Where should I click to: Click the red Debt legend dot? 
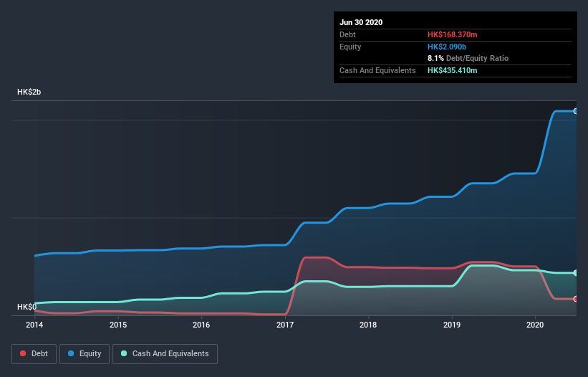(23, 353)
